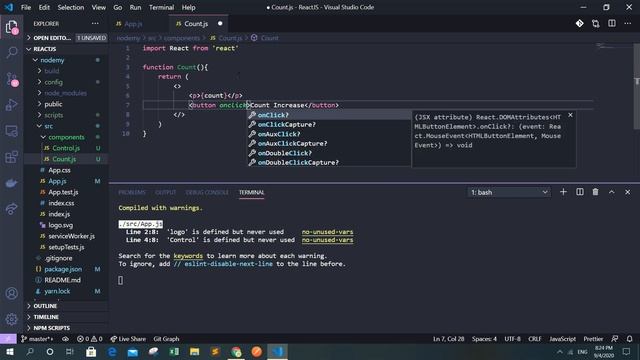The height and width of the screenshot is (360, 640).
Task: Open the Extensions view
Action: coord(11,157)
